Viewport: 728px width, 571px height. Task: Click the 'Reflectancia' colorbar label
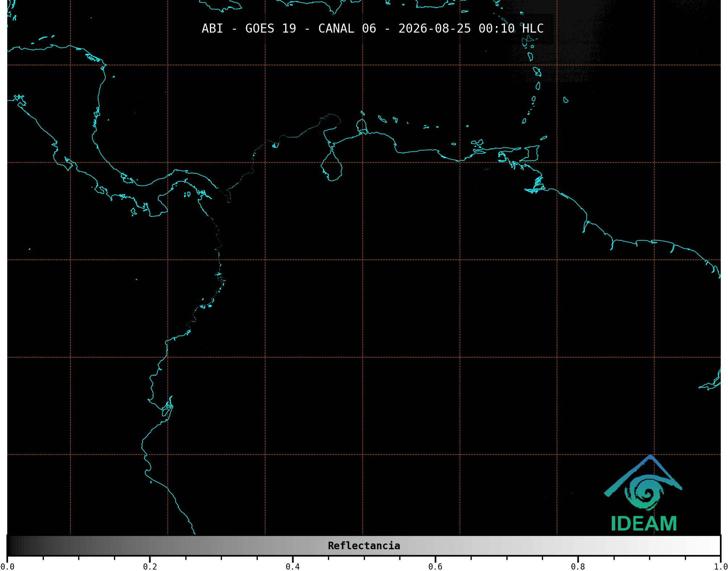pyautogui.click(x=364, y=546)
